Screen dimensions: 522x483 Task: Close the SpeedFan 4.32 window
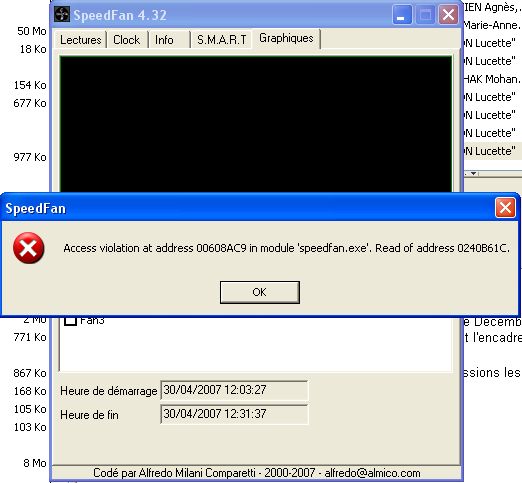[448, 15]
